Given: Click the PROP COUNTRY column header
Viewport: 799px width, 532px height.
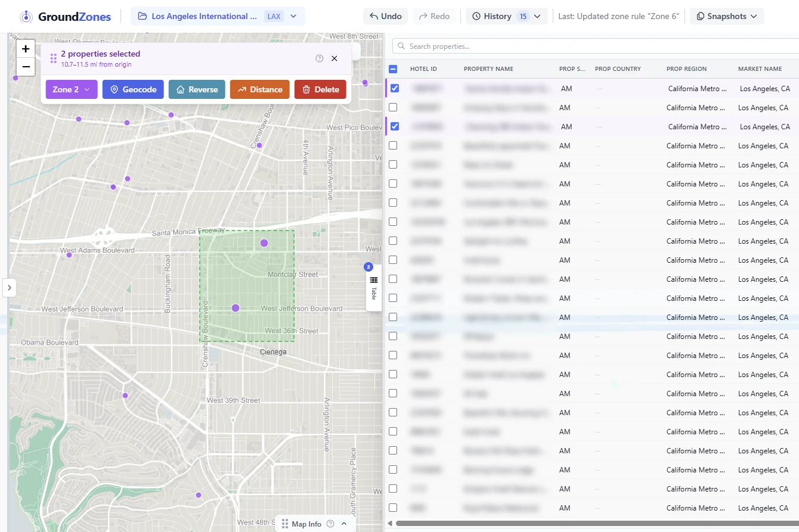Looking at the screenshot, I should tap(618, 69).
